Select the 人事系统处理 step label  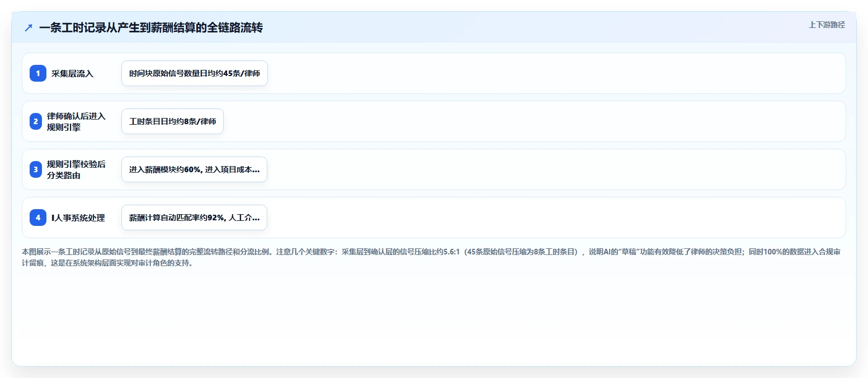[x=78, y=218]
